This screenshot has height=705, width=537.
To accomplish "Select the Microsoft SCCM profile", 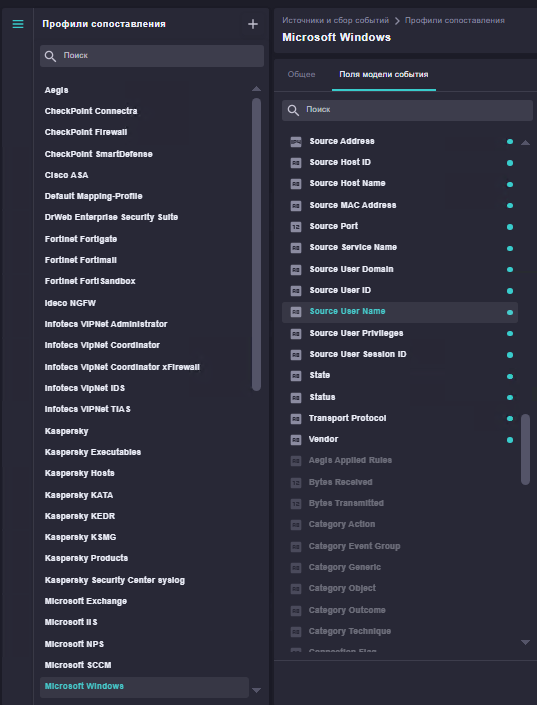I will tap(78, 665).
